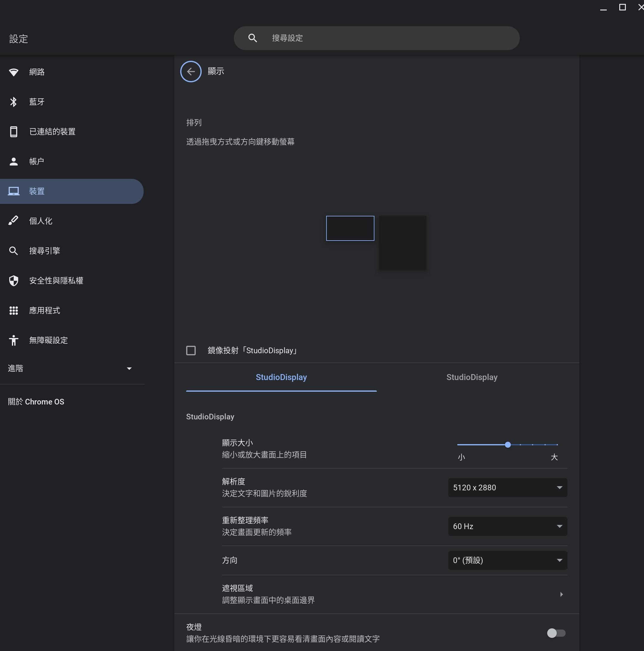Viewport: 644px width, 651px height.
Task: Click the Wi-Fi network icon in sidebar
Action: (x=13, y=72)
